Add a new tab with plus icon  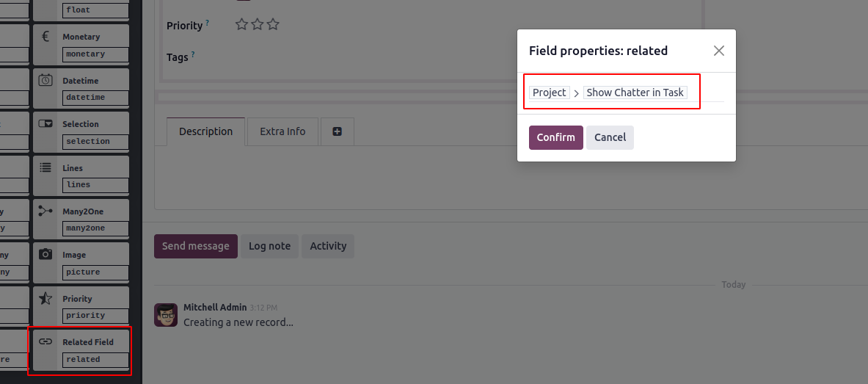pos(337,131)
